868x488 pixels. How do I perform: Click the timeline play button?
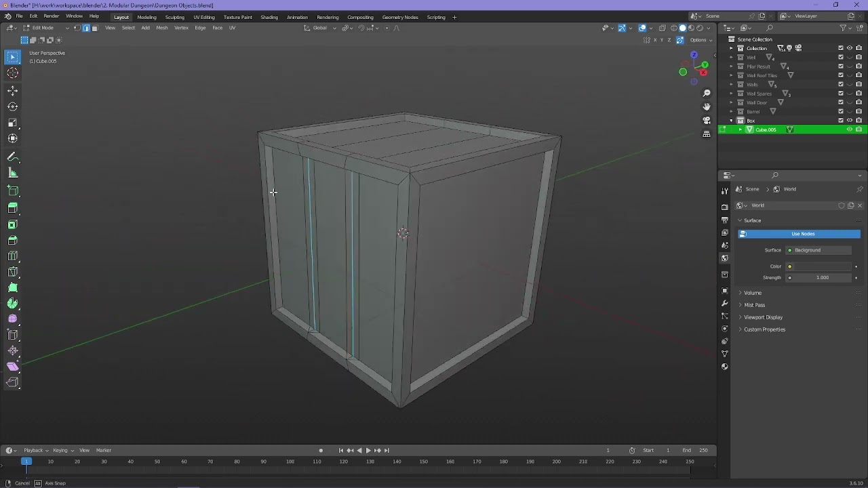[x=368, y=450]
